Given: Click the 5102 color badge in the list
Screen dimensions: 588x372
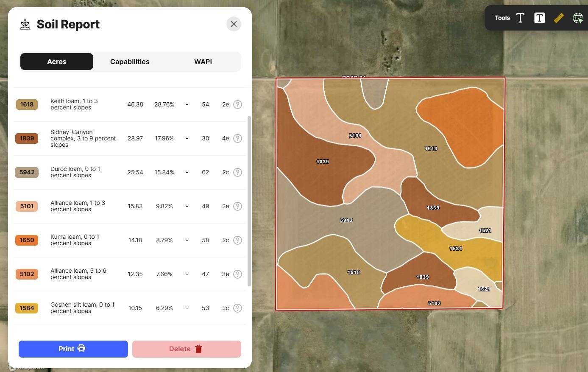Looking at the screenshot, I should pyautogui.click(x=27, y=274).
